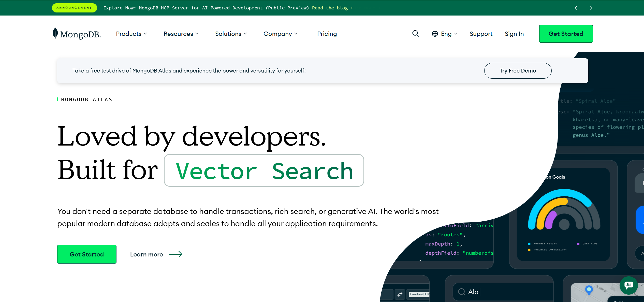This screenshot has width=644, height=302.
Task: Click Sign In
Action: click(x=514, y=34)
